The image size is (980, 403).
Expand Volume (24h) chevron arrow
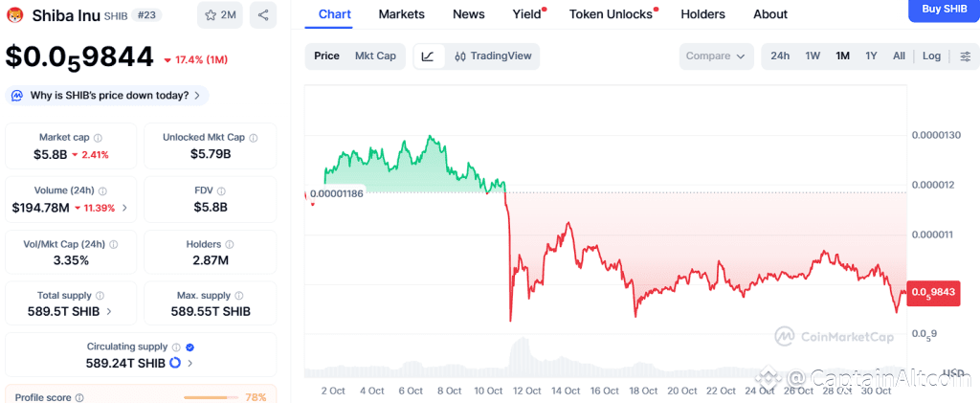coord(124,208)
